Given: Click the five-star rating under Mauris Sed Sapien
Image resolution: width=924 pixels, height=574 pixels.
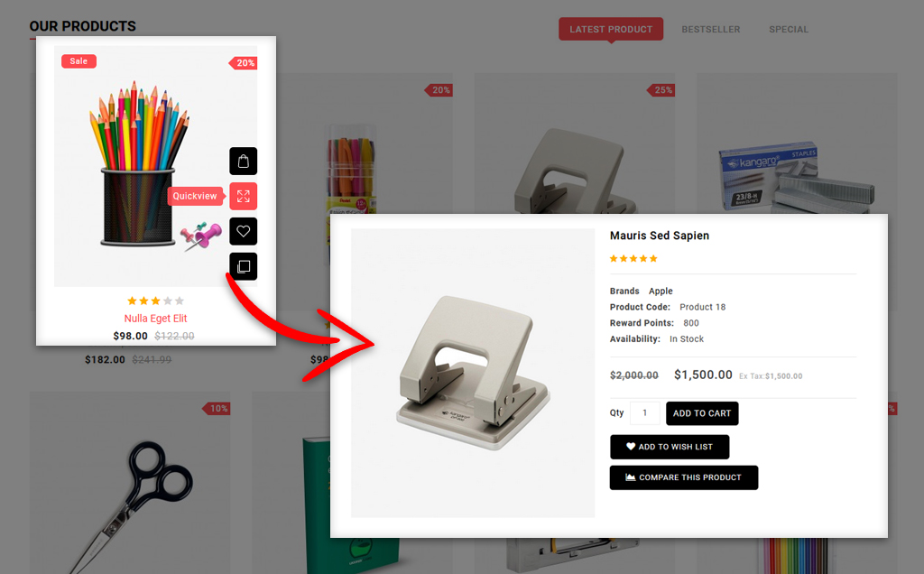Looking at the screenshot, I should [633, 259].
